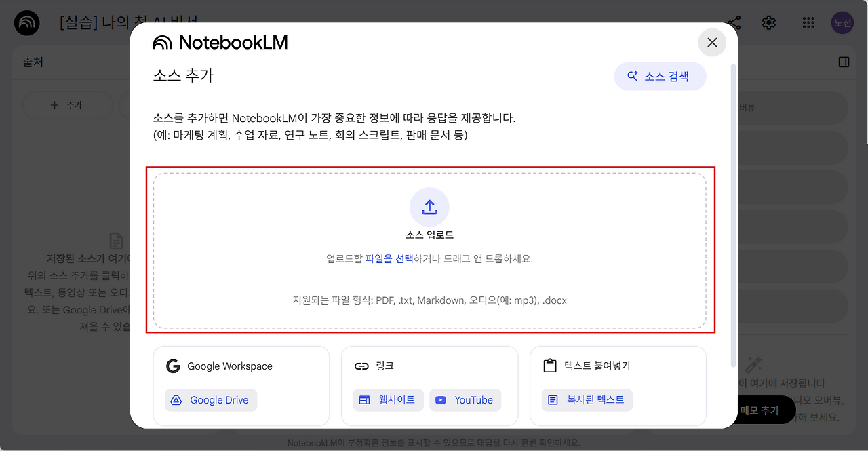Click the chain link icon beside 링크

pyautogui.click(x=361, y=366)
